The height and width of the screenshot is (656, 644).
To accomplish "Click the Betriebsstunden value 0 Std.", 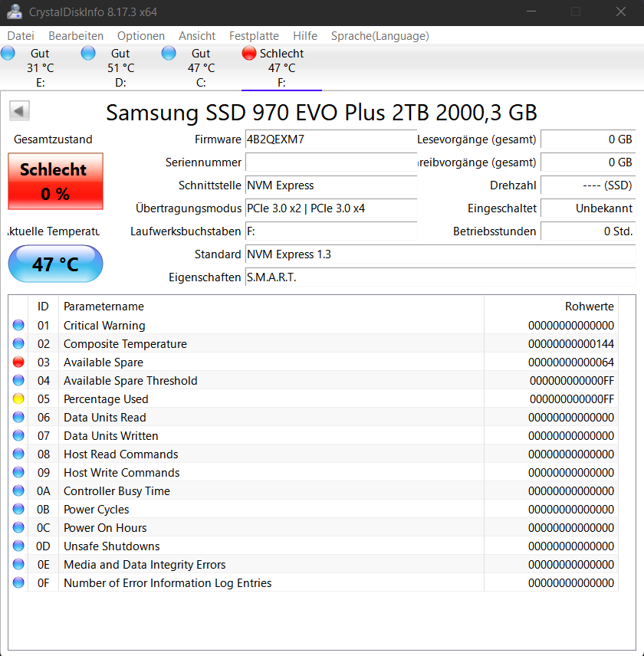I will pyautogui.click(x=588, y=231).
